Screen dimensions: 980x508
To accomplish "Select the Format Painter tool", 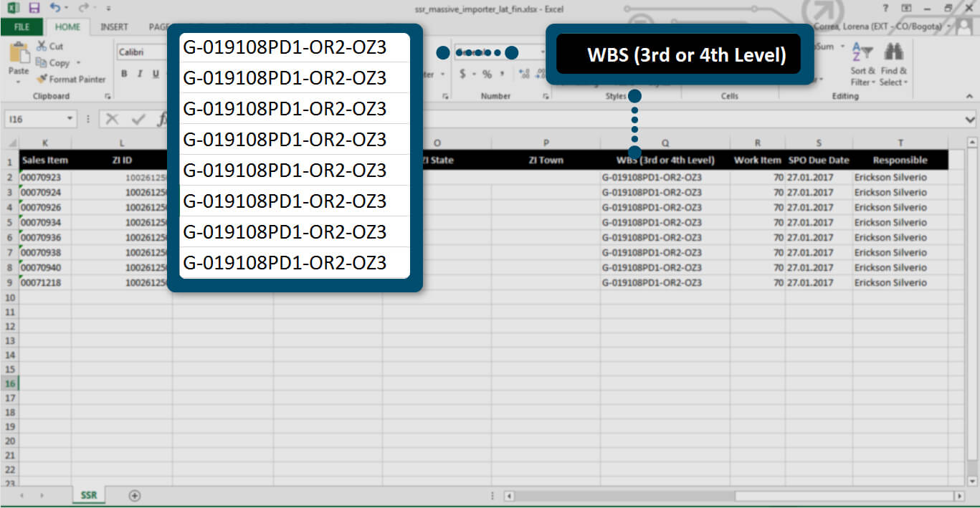I will [x=42, y=80].
